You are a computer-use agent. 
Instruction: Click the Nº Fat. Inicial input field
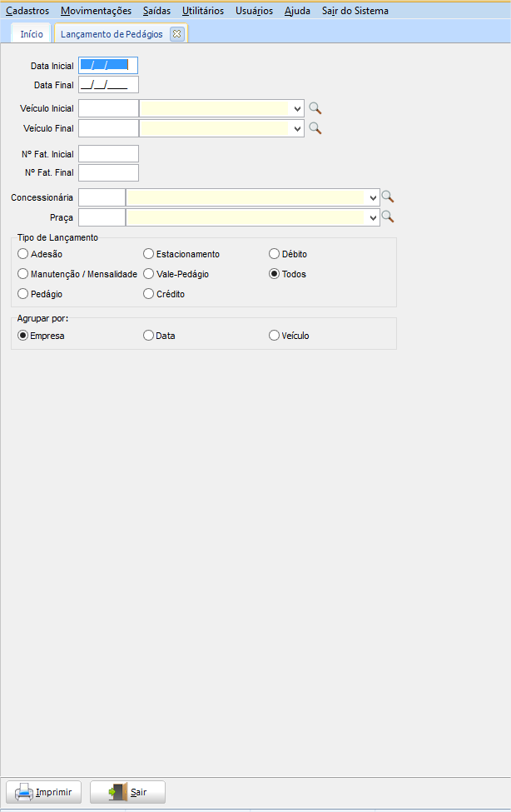tap(107, 154)
